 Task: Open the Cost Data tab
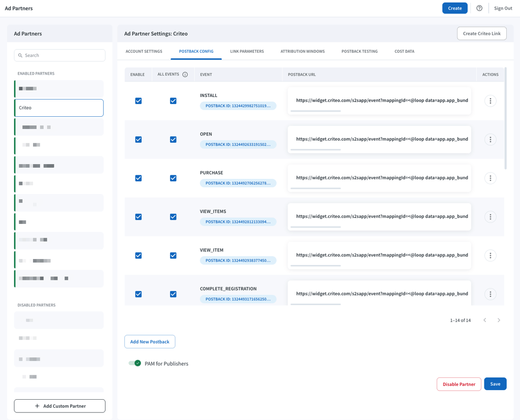click(x=404, y=51)
